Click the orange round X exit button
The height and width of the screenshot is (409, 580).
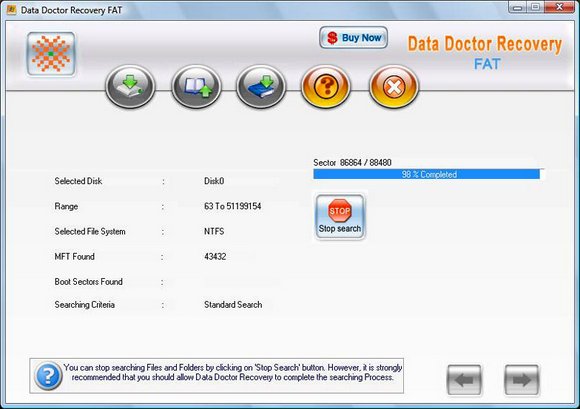394,87
